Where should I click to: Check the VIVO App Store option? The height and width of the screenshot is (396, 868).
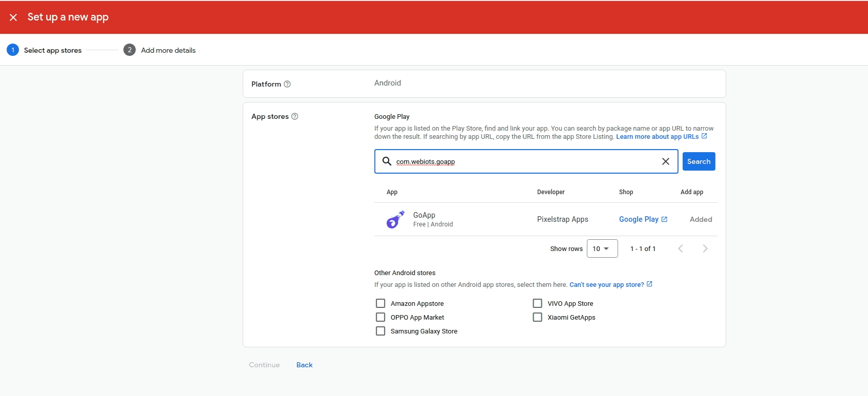coord(537,303)
